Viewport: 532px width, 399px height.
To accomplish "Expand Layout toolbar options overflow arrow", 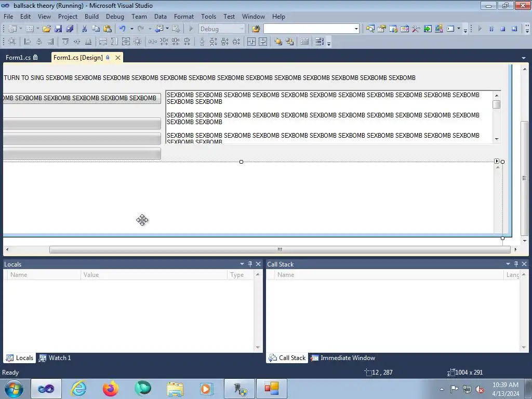I will pyautogui.click(x=329, y=42).
